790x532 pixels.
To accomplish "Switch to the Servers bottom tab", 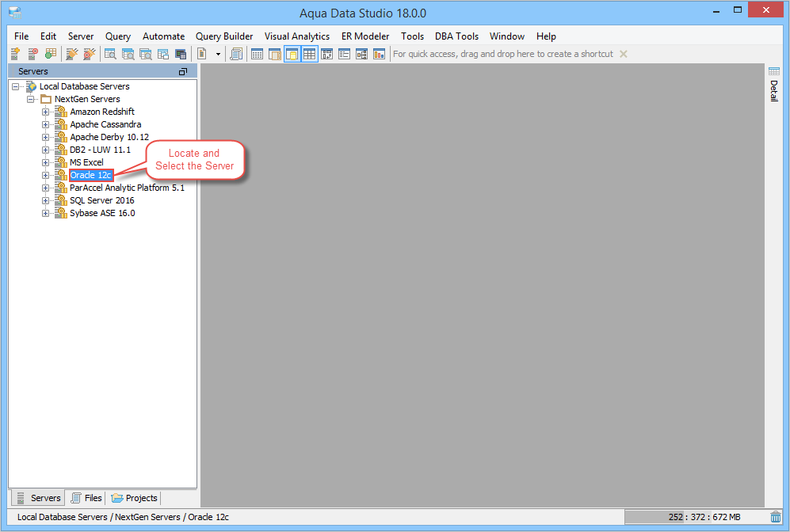I will [38, 498].
